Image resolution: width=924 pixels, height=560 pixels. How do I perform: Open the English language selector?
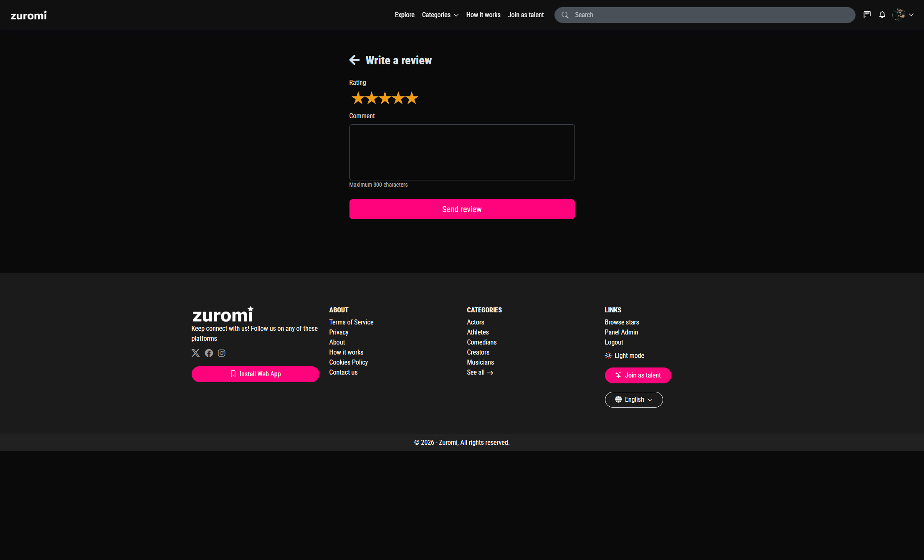coord(633,400)
